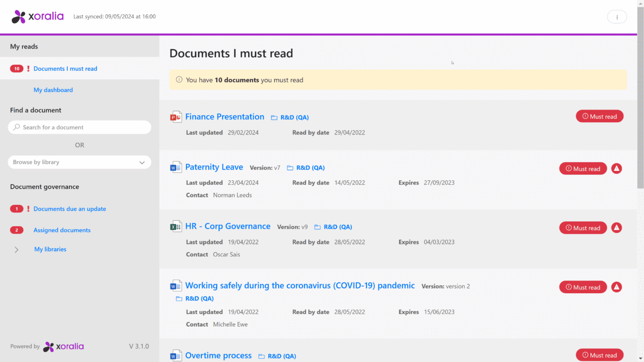Click the warning triangle for the COVID-19 document
Image resolution: width=644 pixels, height=362 pixels.
coord(616,287)
